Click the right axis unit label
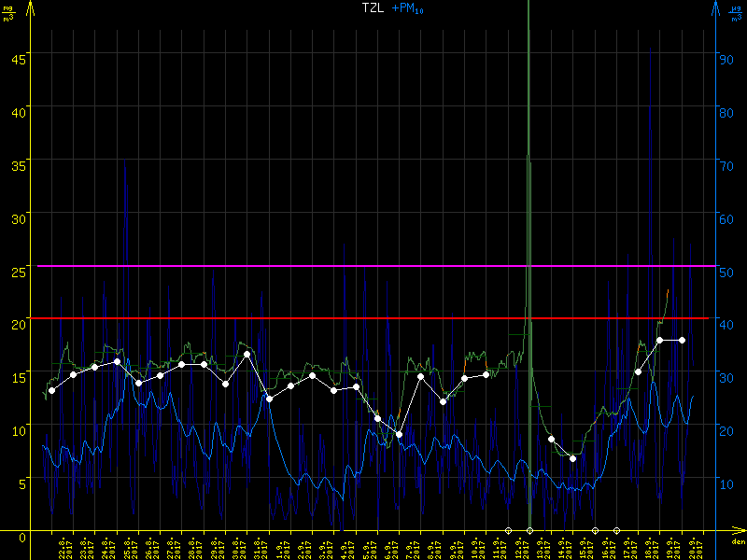Screen dimensions: 747x560 (x=737, y=12)
